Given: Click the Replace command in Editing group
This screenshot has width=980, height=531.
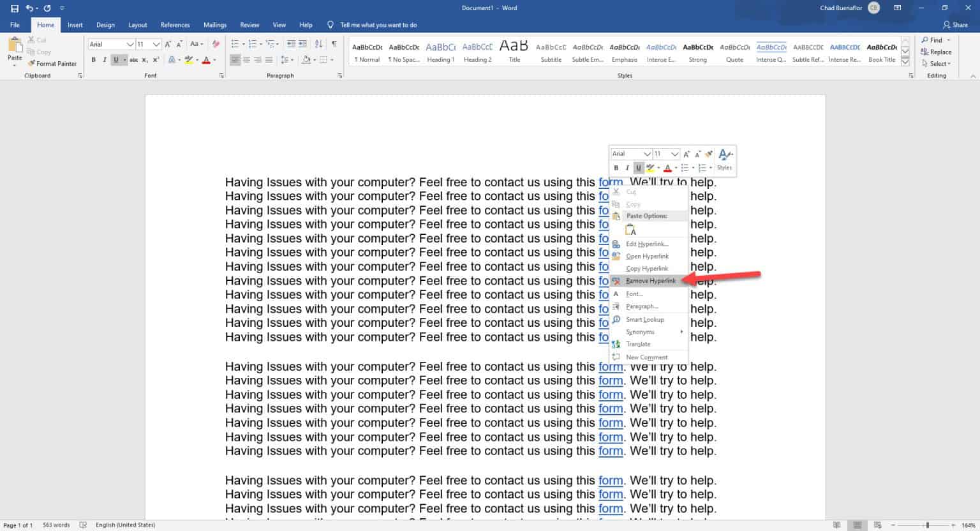Looking at the screenshot, I should [x=937, y=52].
